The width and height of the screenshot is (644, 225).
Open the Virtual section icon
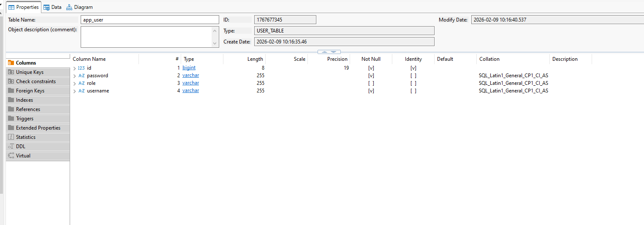pos(11,156)
